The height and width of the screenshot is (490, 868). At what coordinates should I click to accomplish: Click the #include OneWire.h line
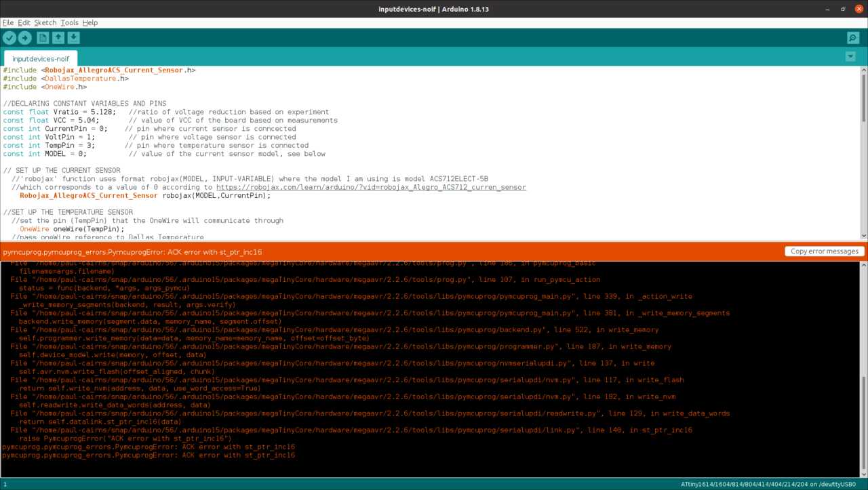45,87
